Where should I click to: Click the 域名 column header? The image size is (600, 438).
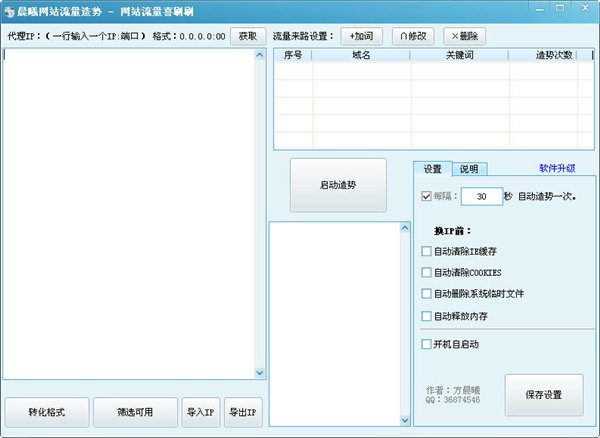[361, 55]
